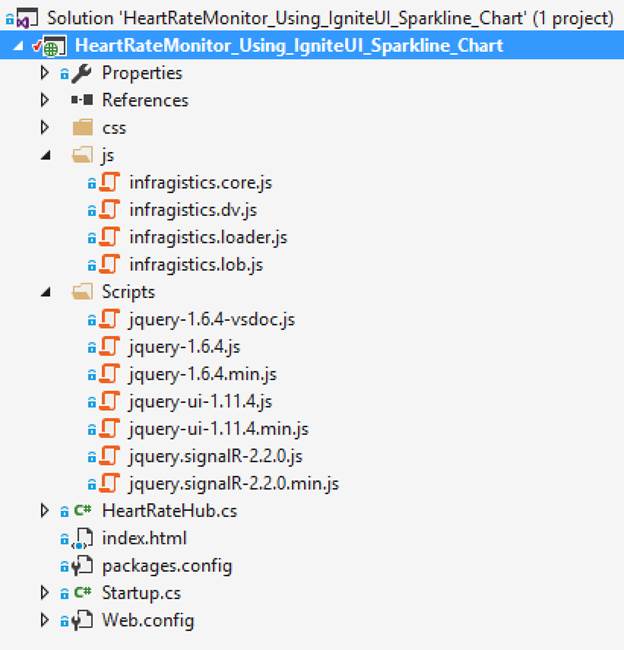624x650 pixels.
Task: Expand the References node
Action: pos(44,100)
